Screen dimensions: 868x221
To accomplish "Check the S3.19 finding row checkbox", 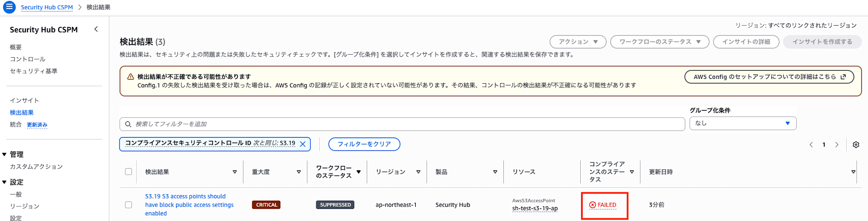I will pos(128,205).
